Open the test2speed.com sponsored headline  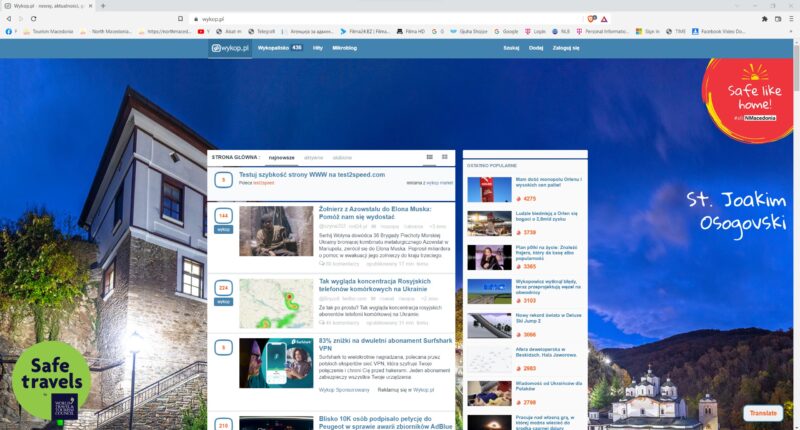point(312,174)
